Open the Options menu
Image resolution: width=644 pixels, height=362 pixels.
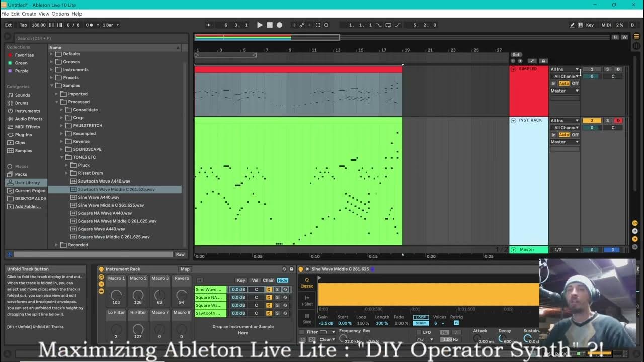point(60,14)
